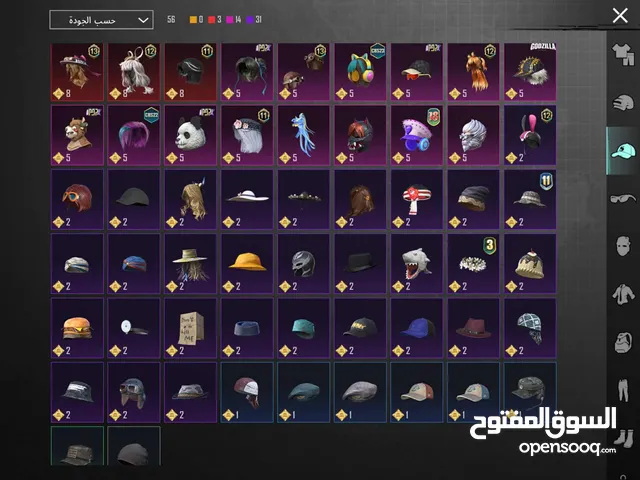The width and height of the screenshot is (640, 480).
Task: Select the llama head mask
Action: pos(77,136)
